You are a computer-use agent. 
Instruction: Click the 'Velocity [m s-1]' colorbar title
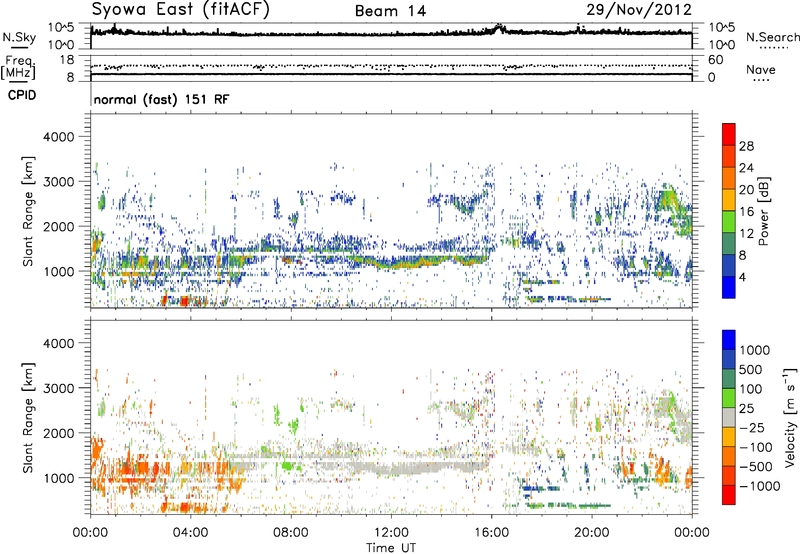click(x=790, y=417)
